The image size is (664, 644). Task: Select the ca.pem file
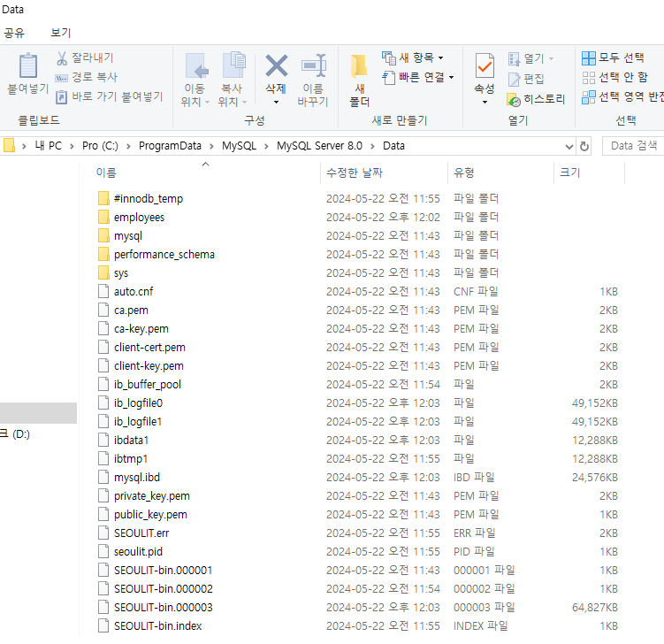[123, 310]
